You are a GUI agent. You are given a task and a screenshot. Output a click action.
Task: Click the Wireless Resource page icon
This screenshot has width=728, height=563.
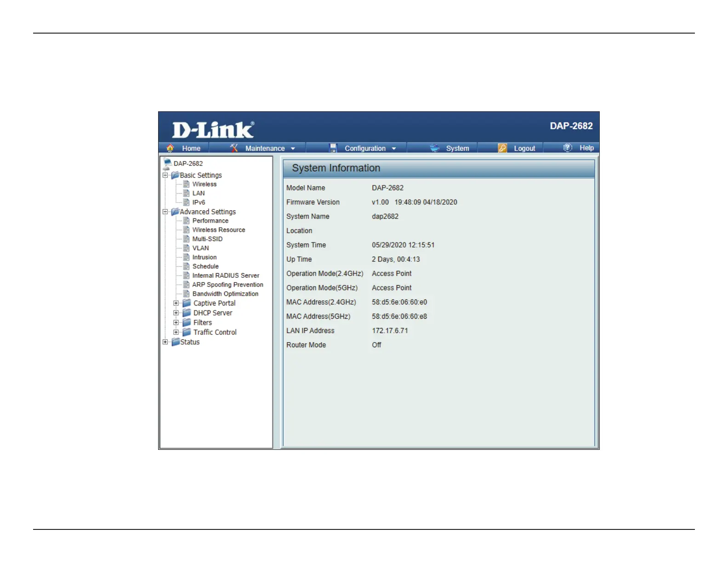(x=186, y=230)
